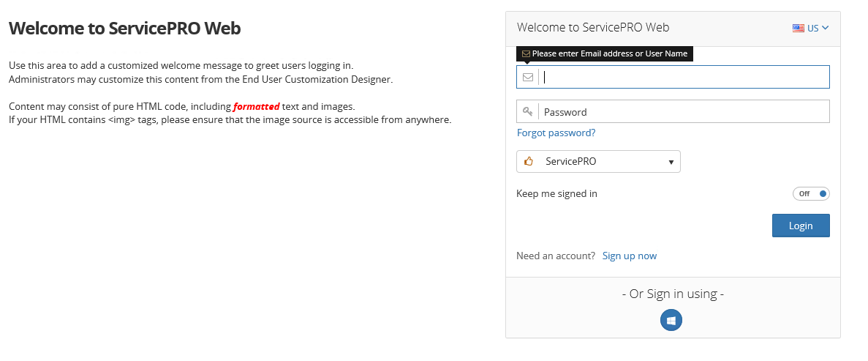Click the key icon in the password field
868x361 pixels.
pos(527,111)
